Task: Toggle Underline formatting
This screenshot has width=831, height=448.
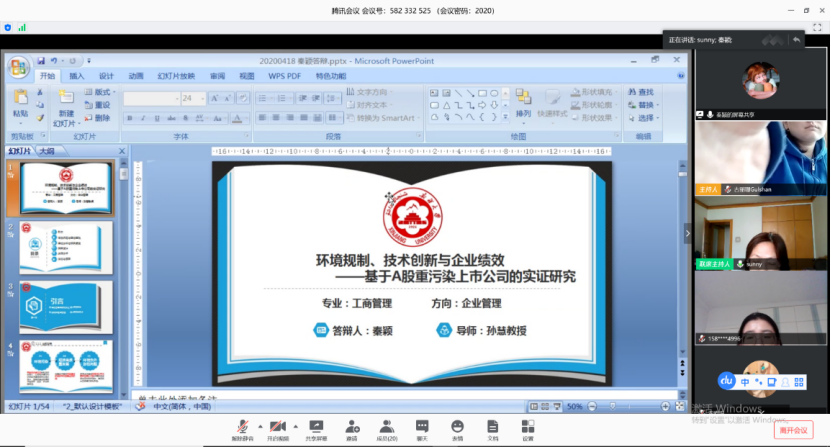Action: pos(157,118)
